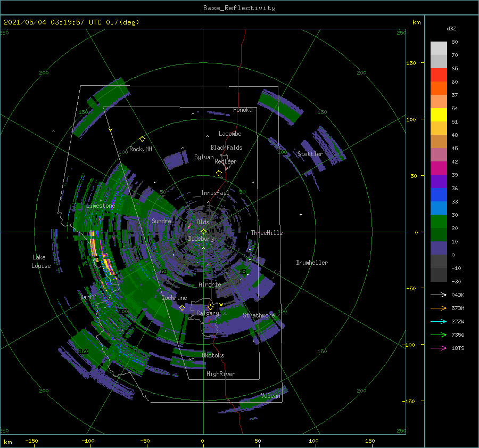Image resolution: width=479 pixels, height=448 pixels.
Task: Click the Lake Louise label
Action: [x=41, y=262]
